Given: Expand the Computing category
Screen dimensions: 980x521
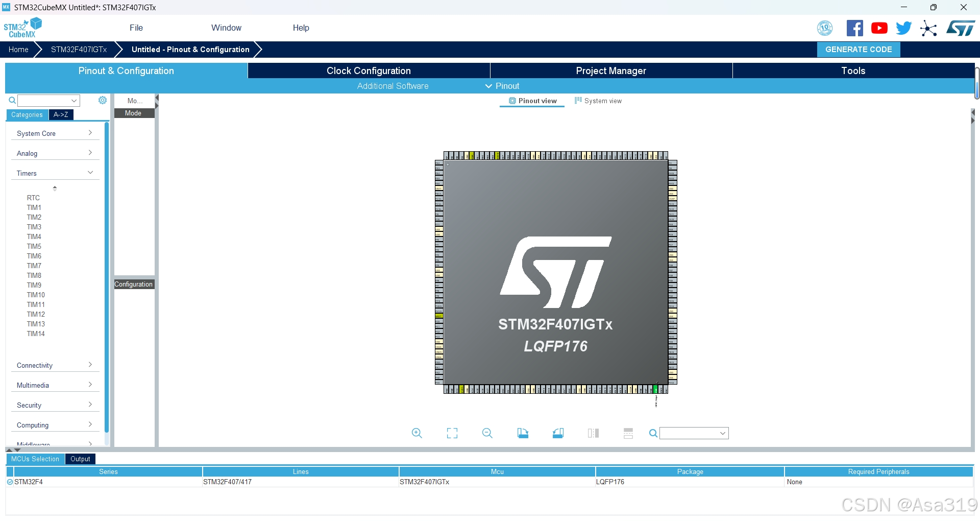Looking at the screenshot, I should (x=55, y=425).
